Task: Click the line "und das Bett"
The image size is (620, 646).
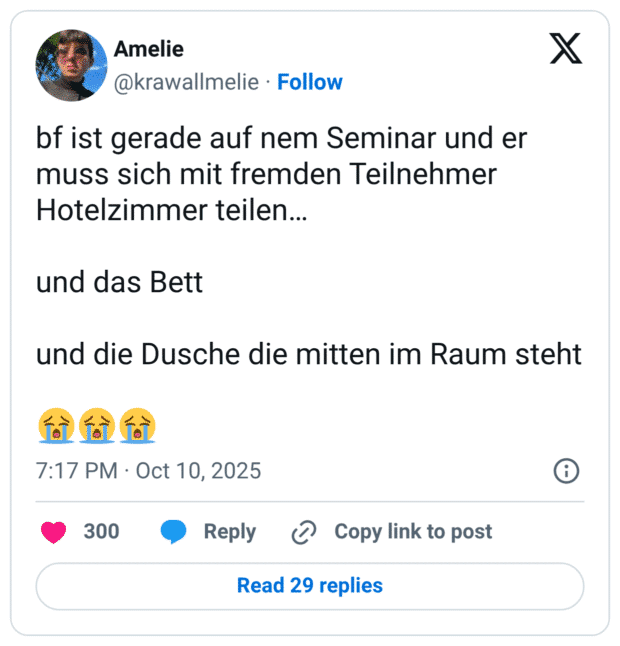Action: coord(120,283)
